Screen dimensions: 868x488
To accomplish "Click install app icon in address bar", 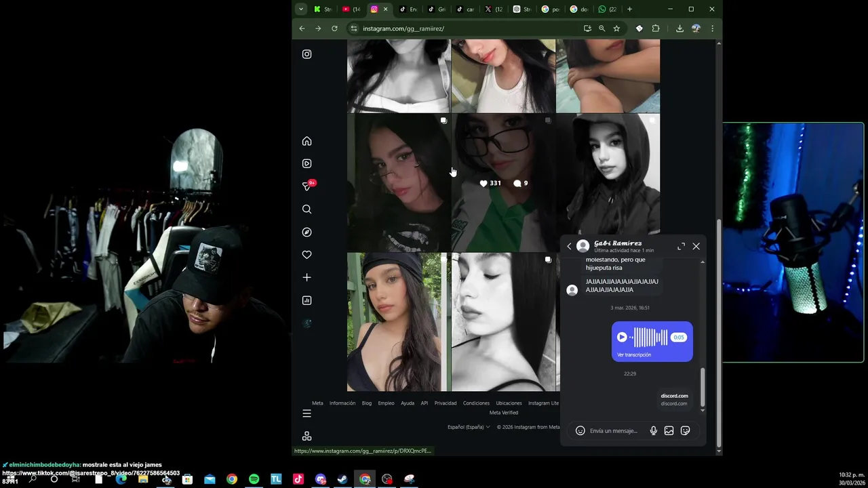I will point(587,28).
